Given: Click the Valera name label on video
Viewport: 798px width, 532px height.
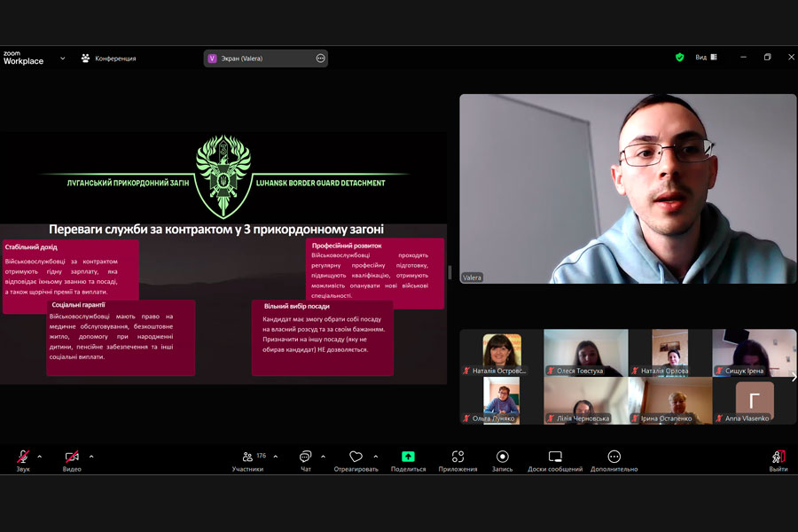Looking at the screenshot, I should tap(472, 278).
